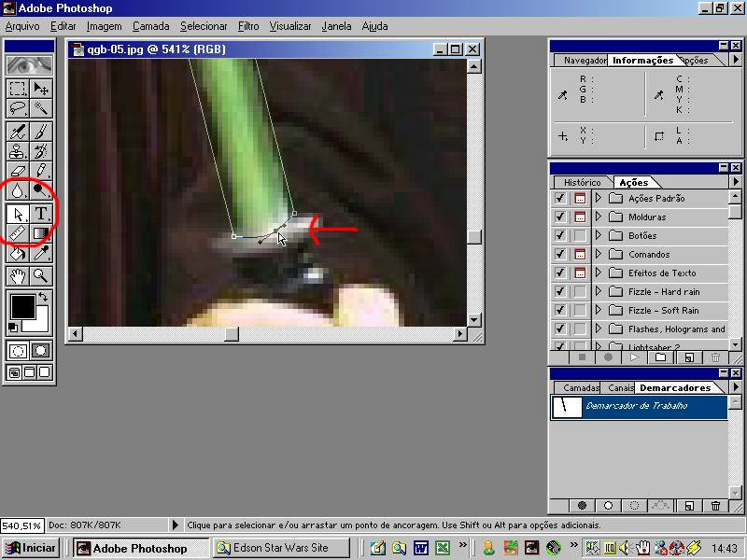Screen dimensions: 747x560
Task: Select the Airbrush tool
Action: [x=18, y=132]
